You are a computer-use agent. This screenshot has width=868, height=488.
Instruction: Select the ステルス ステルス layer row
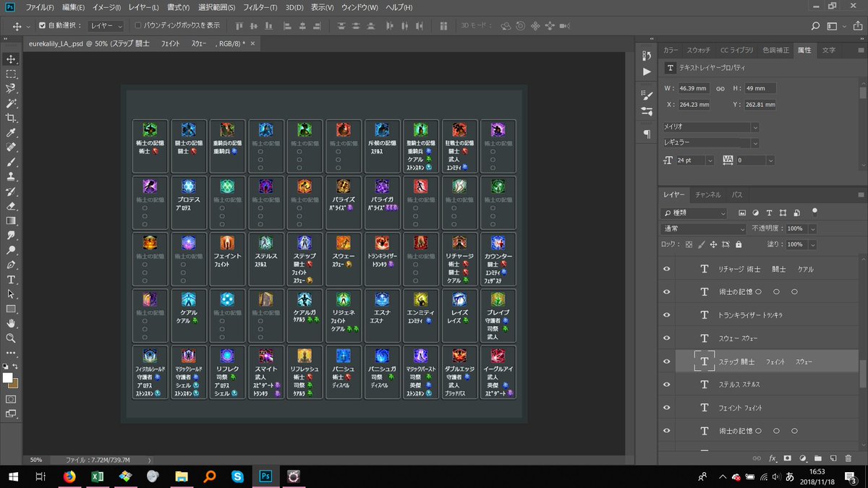758,385
